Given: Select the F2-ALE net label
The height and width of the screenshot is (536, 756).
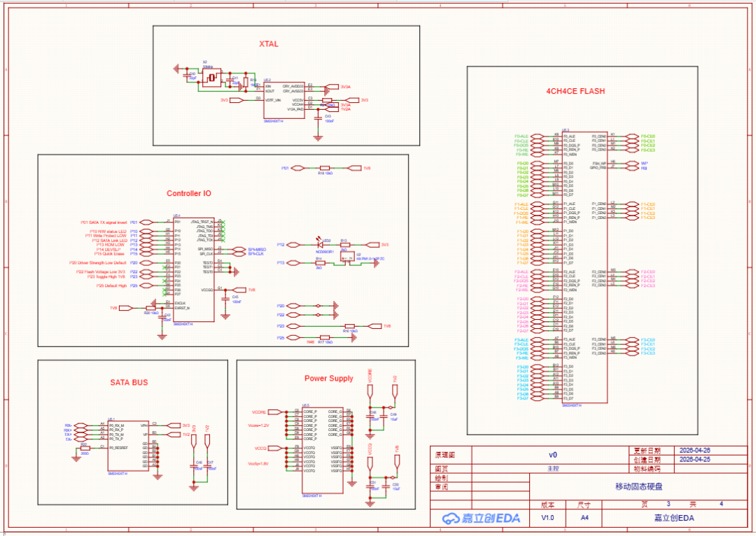Looking at the screenshot, I should click(521, 272).
